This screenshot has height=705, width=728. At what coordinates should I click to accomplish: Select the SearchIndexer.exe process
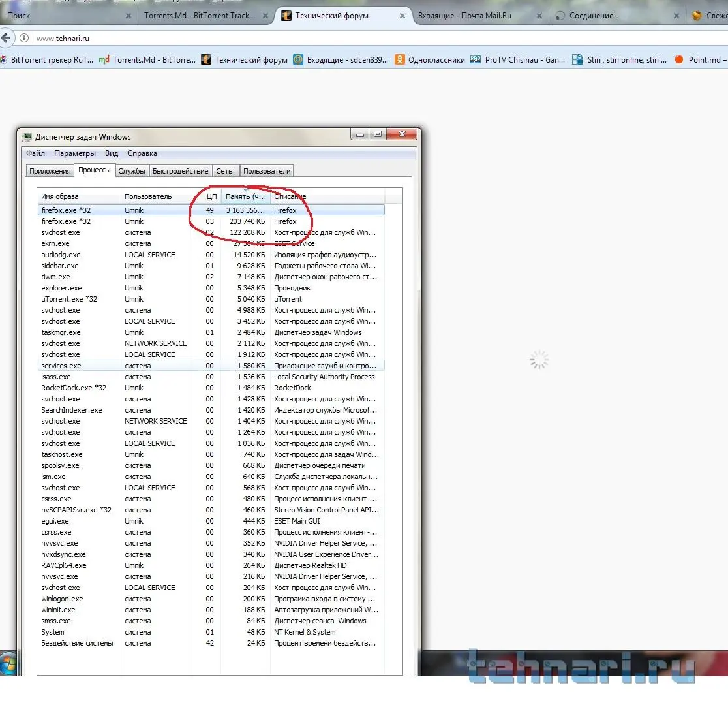click(x=211, y=410)
